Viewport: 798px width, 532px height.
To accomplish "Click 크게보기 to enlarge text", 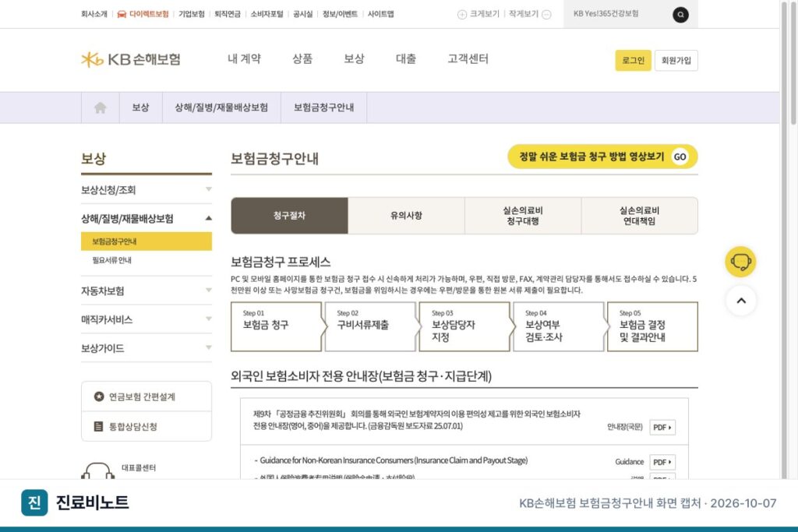I will 485,14.
